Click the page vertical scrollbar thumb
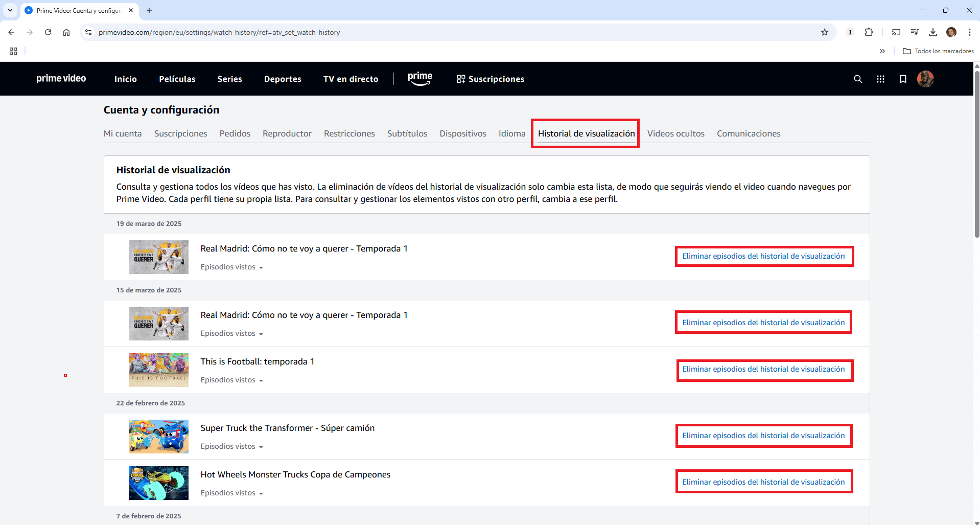The image size is (980, 525). click(x=977, y=153)
